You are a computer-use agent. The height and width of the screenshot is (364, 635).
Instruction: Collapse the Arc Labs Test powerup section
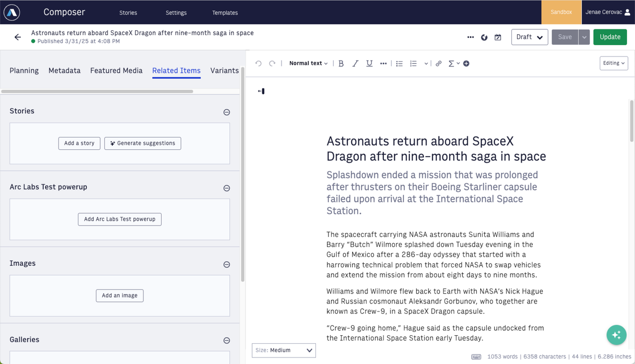coord(227,188)
